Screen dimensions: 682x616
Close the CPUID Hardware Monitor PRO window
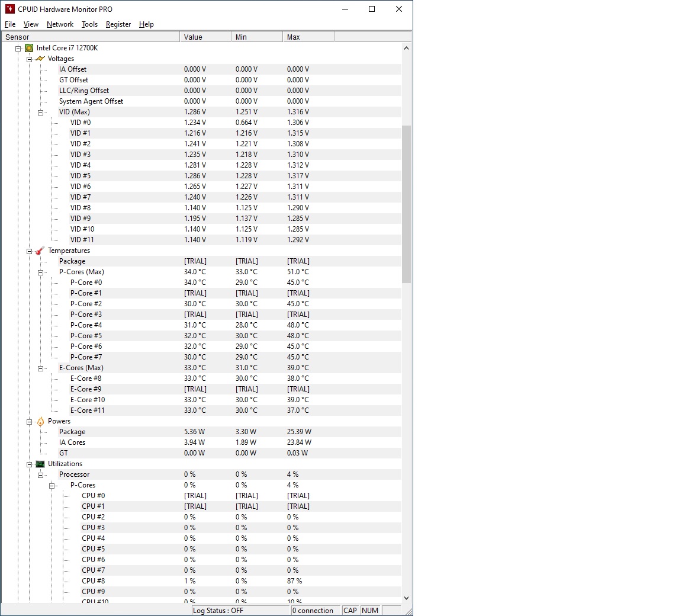tap(399, 9)
